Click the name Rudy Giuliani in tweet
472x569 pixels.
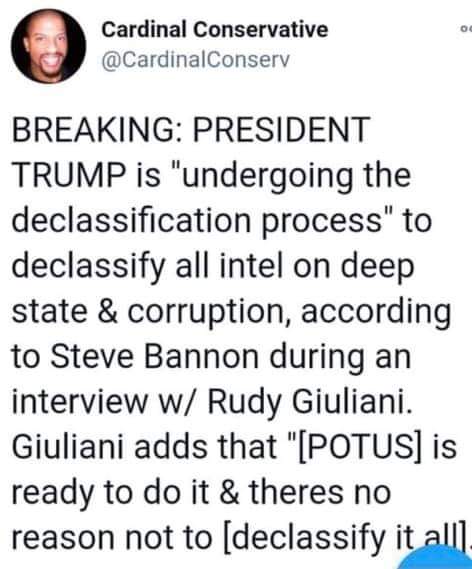pyautogui.click(x=310, y=404)
